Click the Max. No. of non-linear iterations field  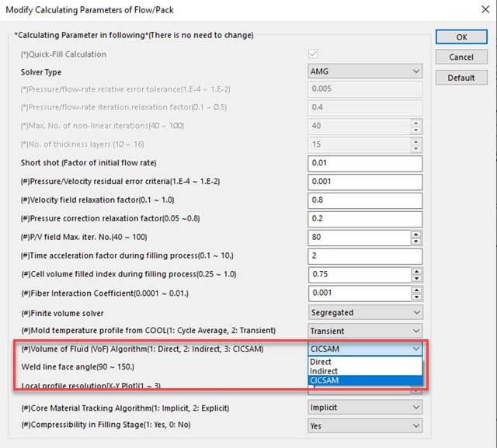pyautogui.click(x=359, y=126)
